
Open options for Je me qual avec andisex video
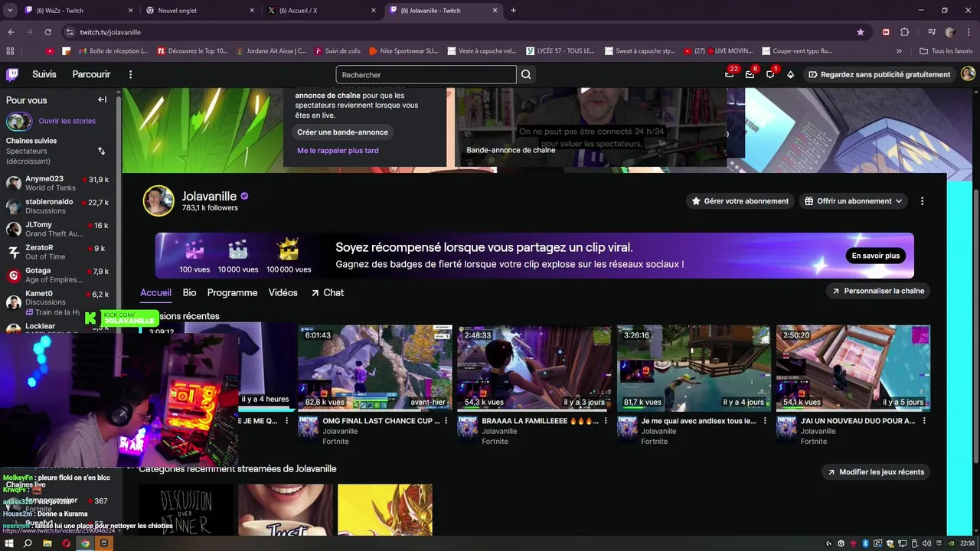(x=765, y=421)
